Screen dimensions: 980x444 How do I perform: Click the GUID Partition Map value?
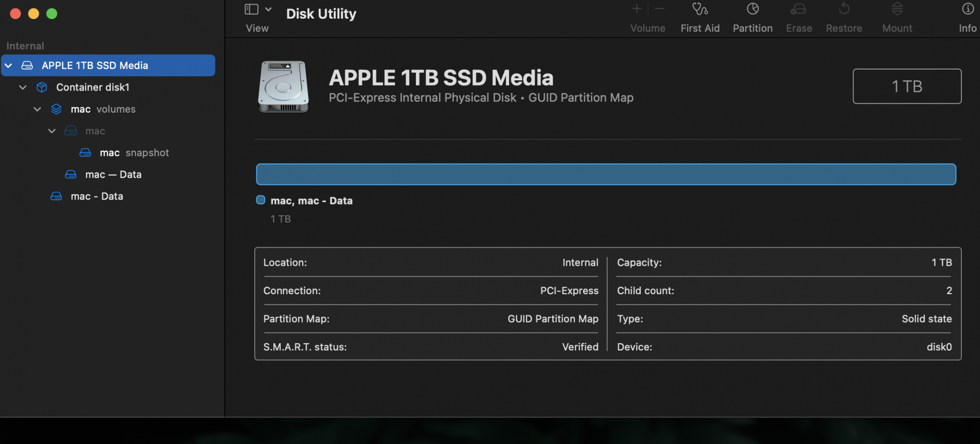[553, 319]
